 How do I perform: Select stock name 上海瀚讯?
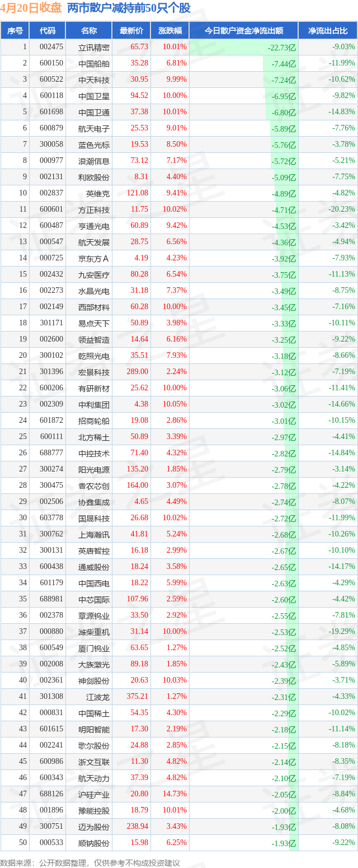tap(94, 534)
